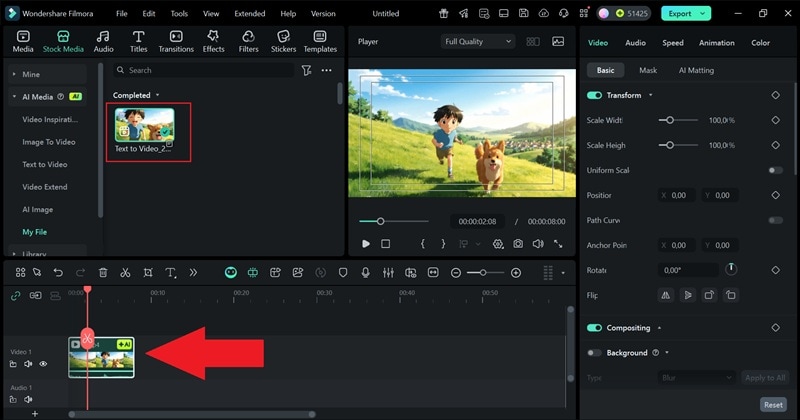Open the Stickers panel icon

coord(283,36)
